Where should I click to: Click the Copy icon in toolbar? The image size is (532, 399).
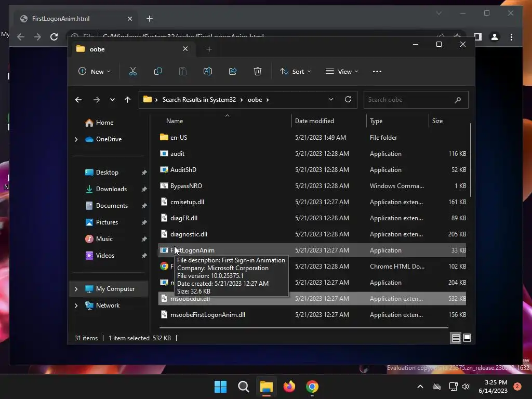158,72
